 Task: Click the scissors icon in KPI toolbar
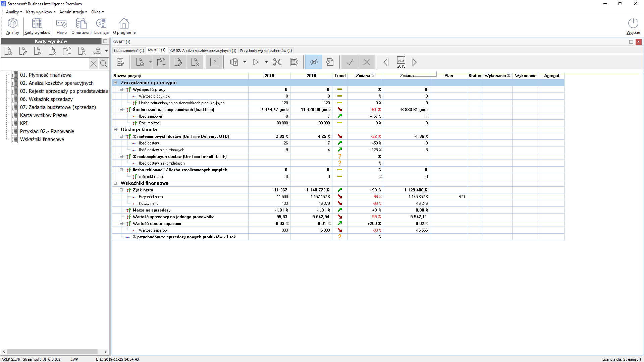coord(277,62)
